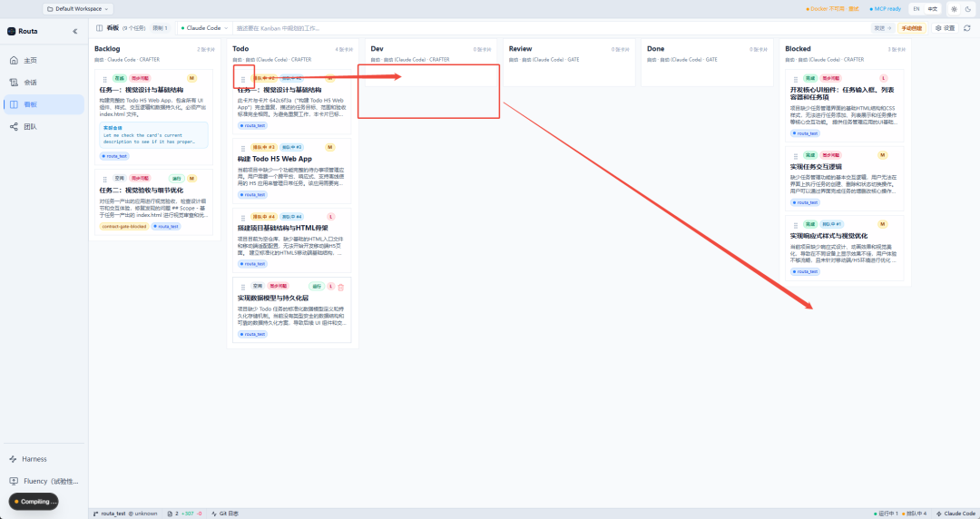Open Harness in the sidebar

point(44,459)
